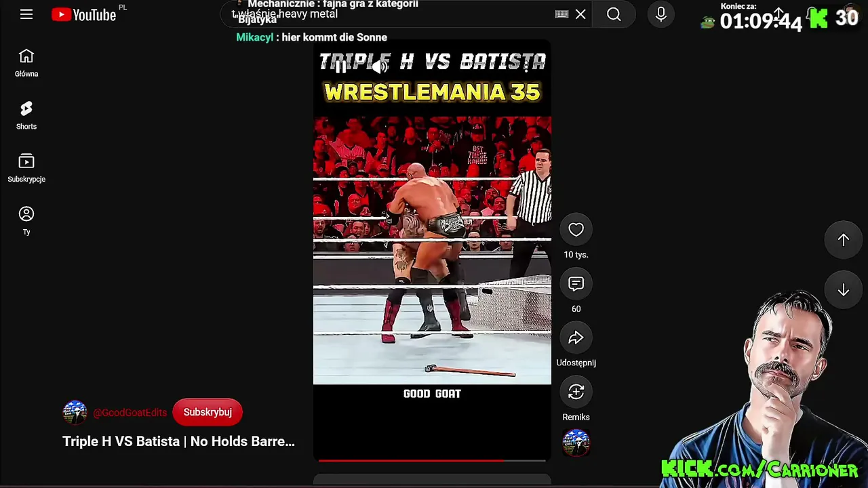
Task: Open Subskrypcje in the sidebar
Action: tap(26, 169)
